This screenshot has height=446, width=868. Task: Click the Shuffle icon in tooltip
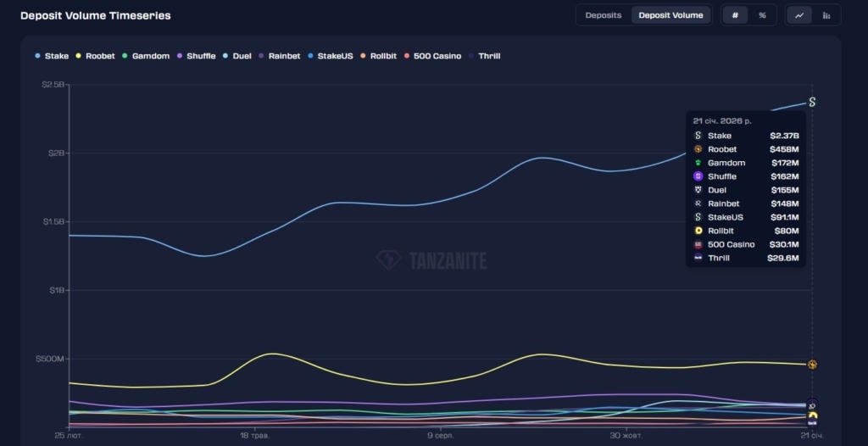point(698,176)
